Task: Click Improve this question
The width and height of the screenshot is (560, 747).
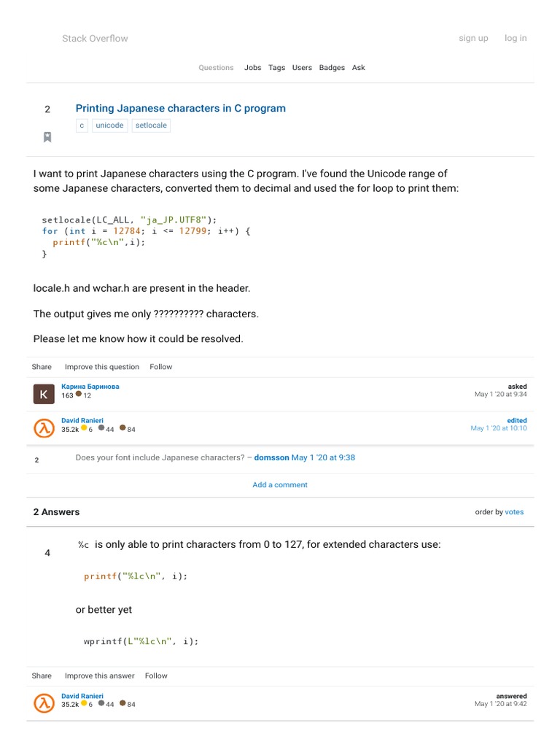Action: 101,367
